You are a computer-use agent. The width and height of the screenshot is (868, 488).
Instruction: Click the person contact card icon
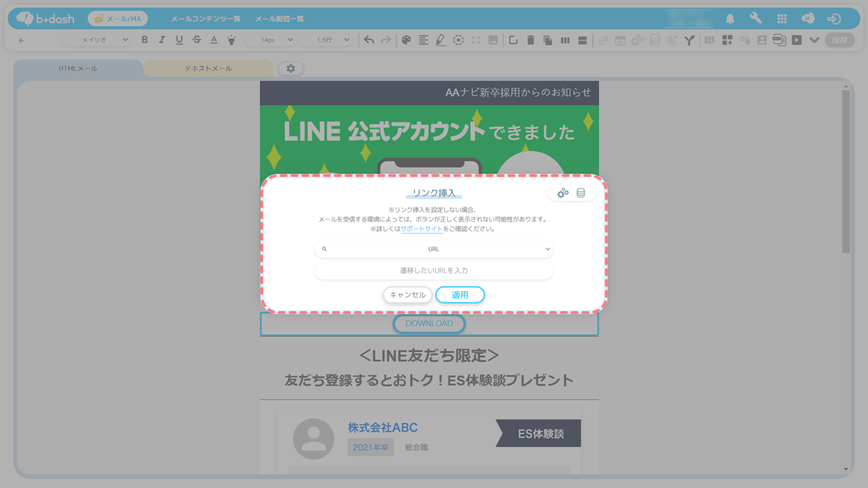coord(762,40)
